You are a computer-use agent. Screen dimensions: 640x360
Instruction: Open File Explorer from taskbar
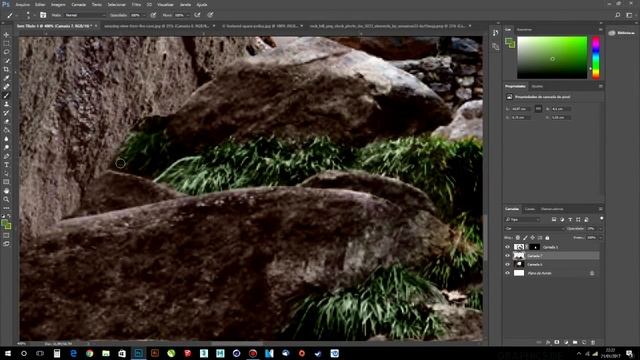(x=106, y=353)
